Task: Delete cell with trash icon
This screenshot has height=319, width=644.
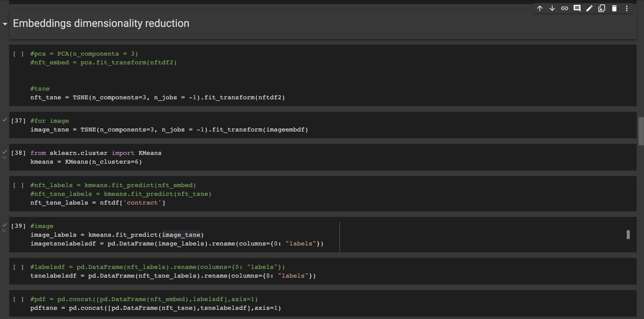Action: click(x=614, y=9)
